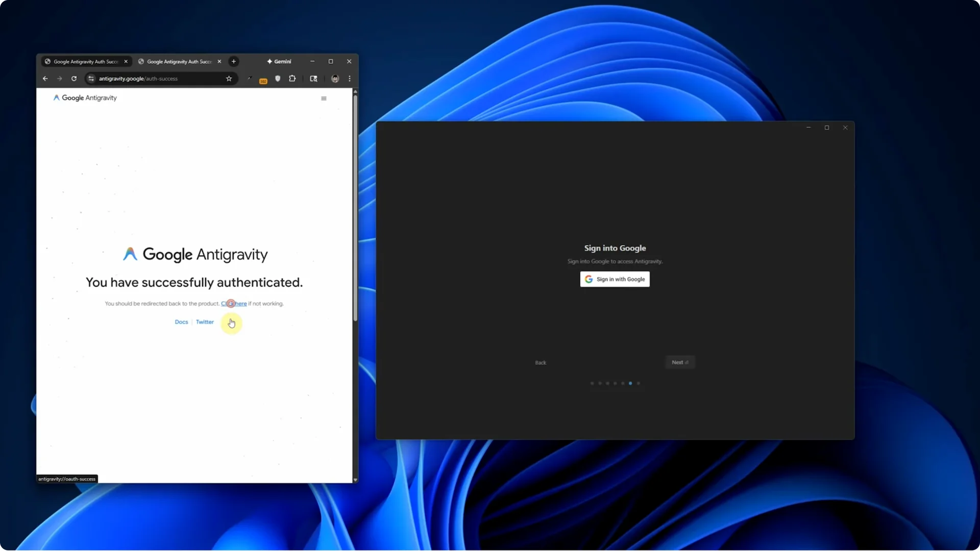980x551 pixels.
Task: Open Chrome three-dot menu
Action: (x=350, y=79)
